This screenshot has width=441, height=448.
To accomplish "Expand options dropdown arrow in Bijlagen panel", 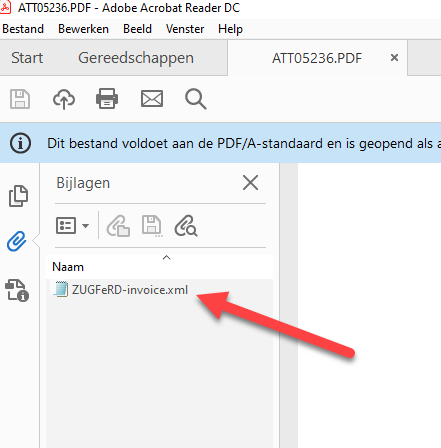I will pos(85,226).
